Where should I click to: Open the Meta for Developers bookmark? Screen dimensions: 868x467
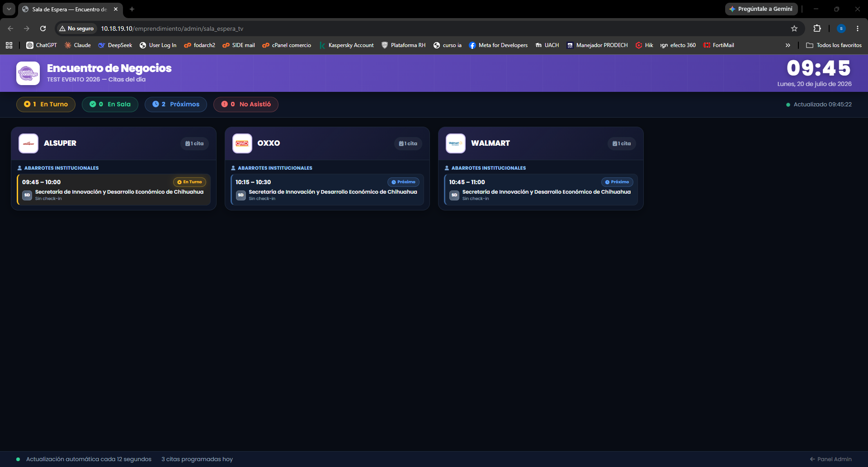click(x=498, y=45)
